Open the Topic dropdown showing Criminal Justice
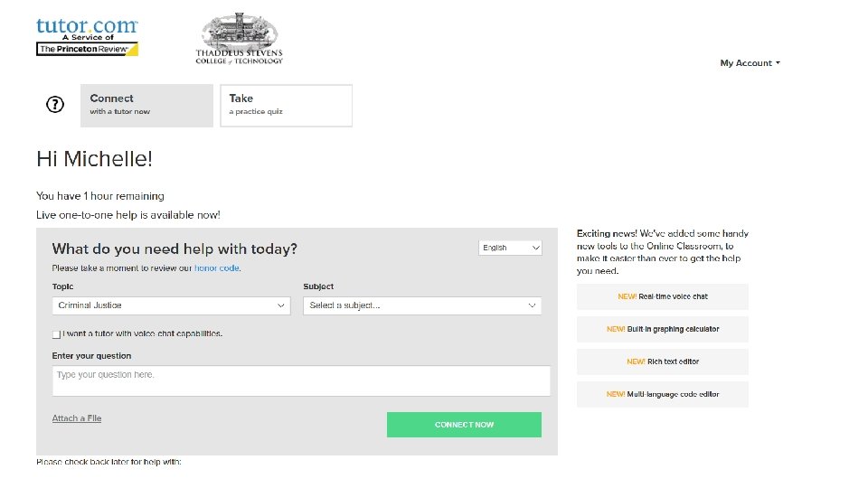Image resolution: width=868 pixels, height=488 pixels. [170, 305]
